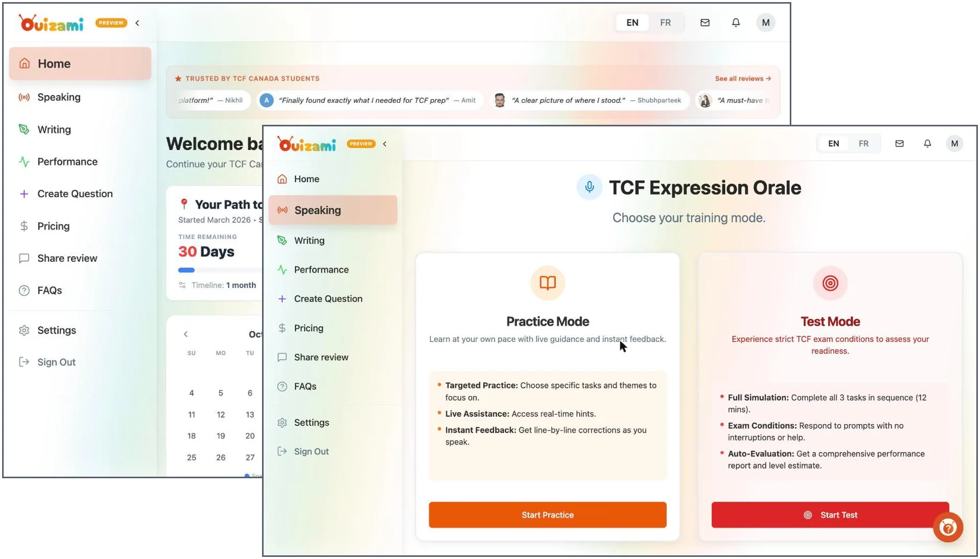The image size is (980, 559).
Task: Click the Ouizami logo in the back window
Action: 51,23
